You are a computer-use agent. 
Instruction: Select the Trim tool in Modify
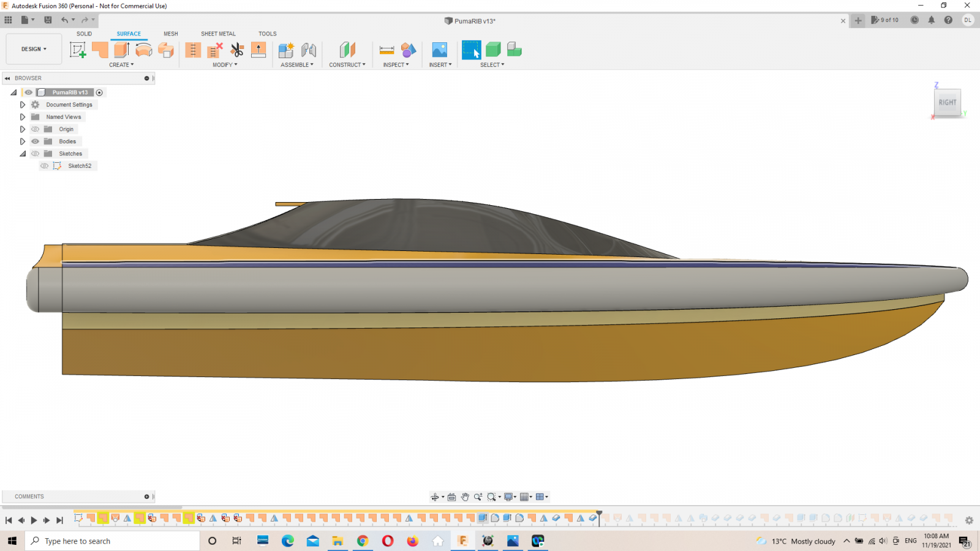click(x=193, y=50)
